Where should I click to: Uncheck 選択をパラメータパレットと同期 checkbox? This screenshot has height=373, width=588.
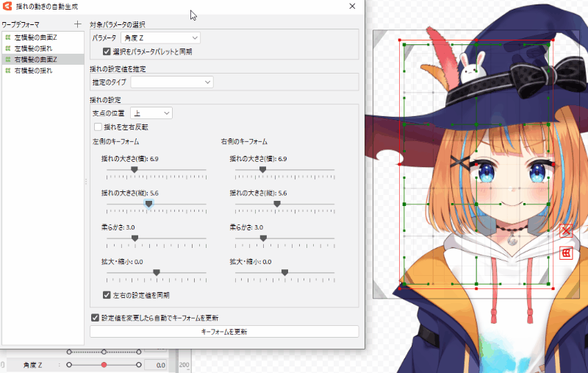[107, 51]
